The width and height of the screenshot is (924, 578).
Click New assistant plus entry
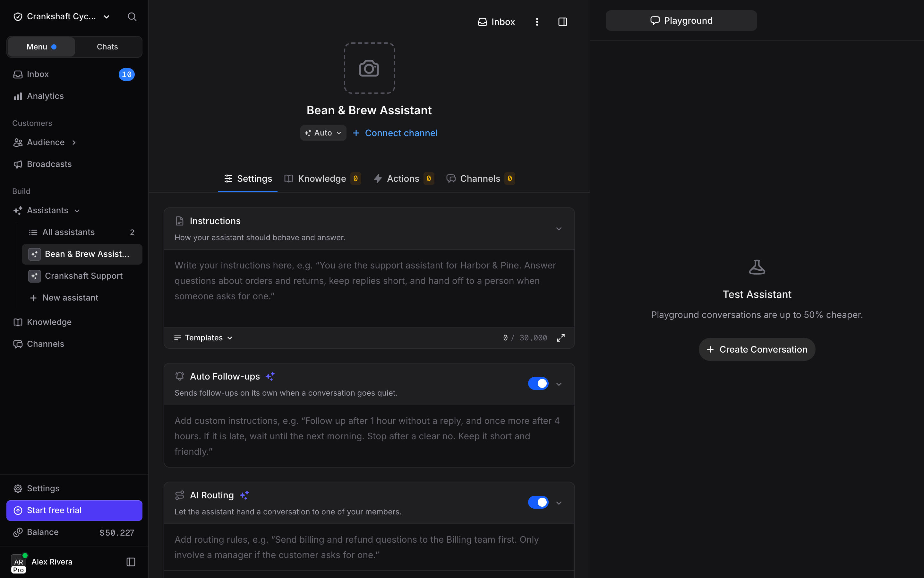pos(82,297)
